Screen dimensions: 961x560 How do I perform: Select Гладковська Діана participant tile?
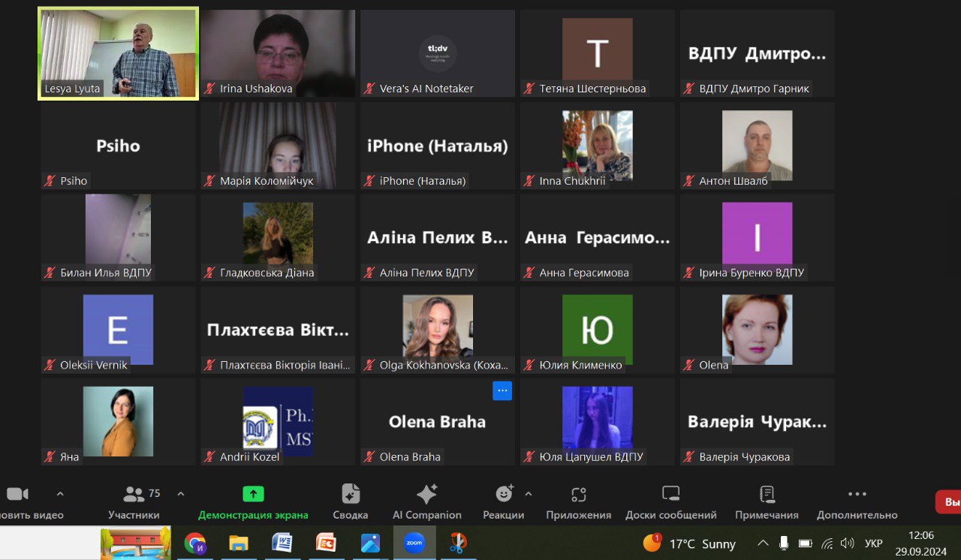[278, 238]
